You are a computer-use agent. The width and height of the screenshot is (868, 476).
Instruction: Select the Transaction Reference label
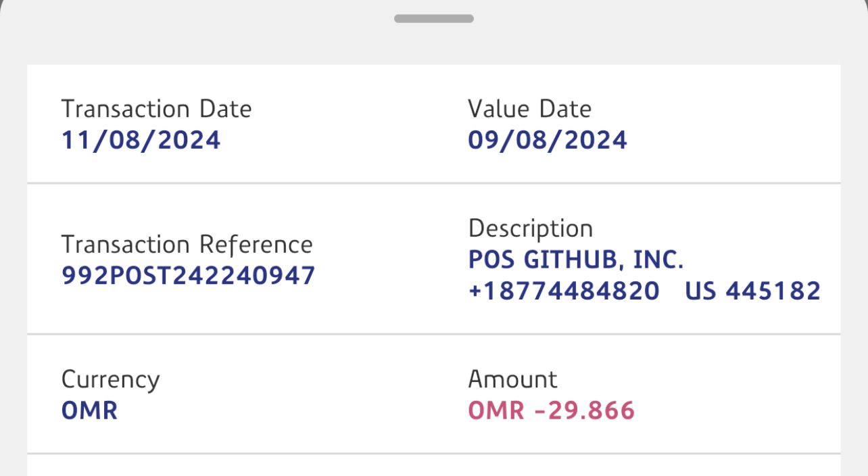point(187,244)
